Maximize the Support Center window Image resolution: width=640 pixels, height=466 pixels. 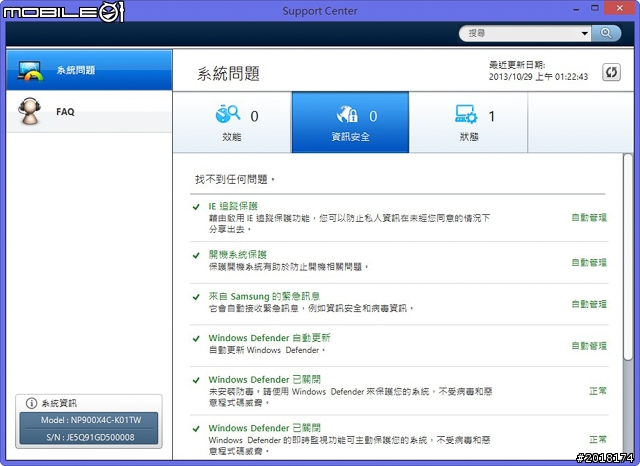click(x=595, y=8)
